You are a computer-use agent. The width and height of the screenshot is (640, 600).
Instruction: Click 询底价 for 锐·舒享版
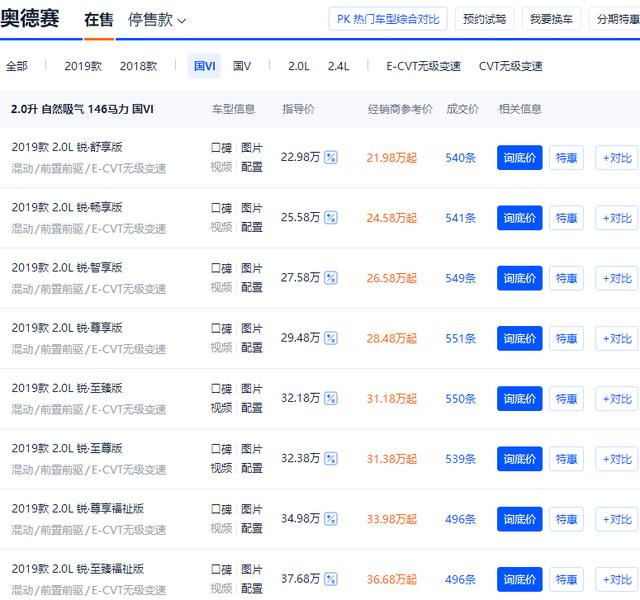[520, 158]
